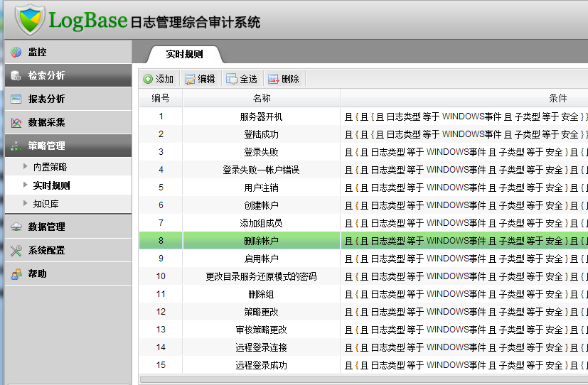The height and width of the screenshot is (385, 588).
Task: Click the 编辑 button label
Action: (x=206, y=79)
